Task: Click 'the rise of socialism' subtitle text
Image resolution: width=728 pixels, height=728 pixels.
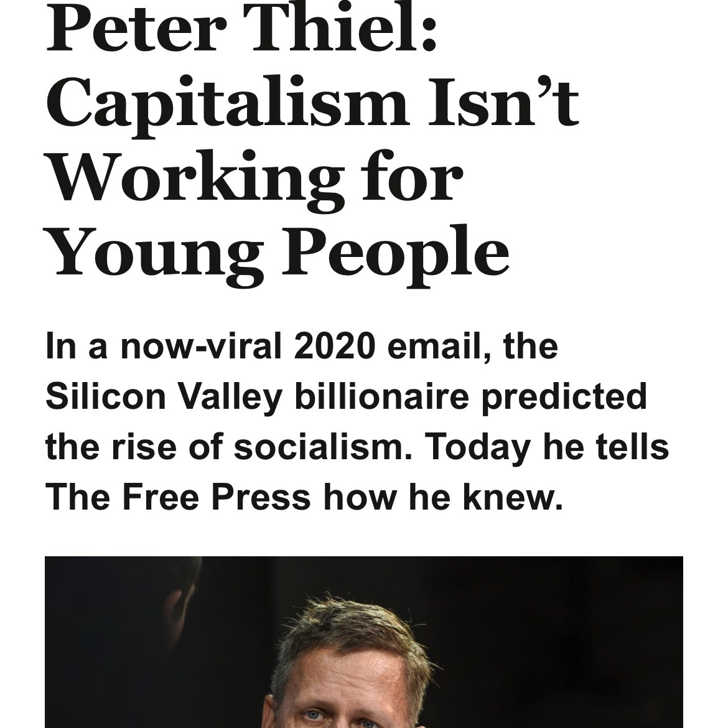Action: 228,446
